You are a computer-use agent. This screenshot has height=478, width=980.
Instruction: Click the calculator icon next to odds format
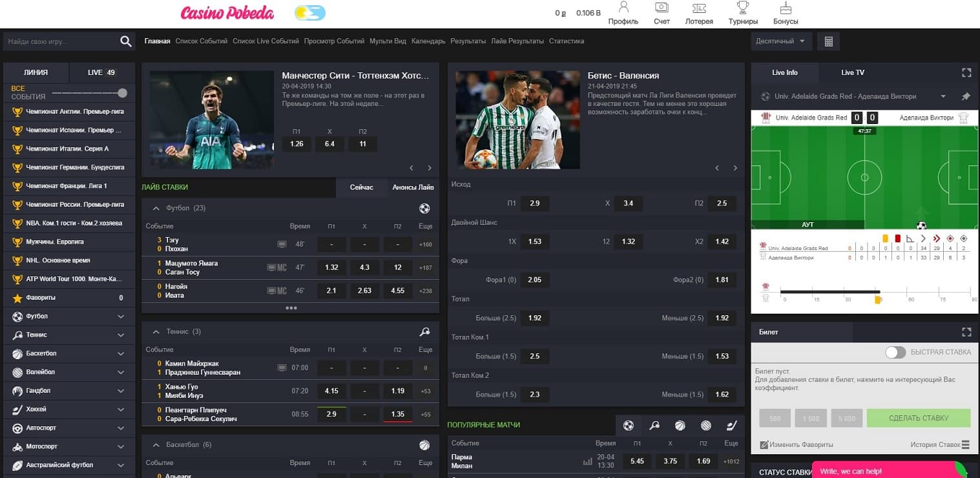[828, 41]
